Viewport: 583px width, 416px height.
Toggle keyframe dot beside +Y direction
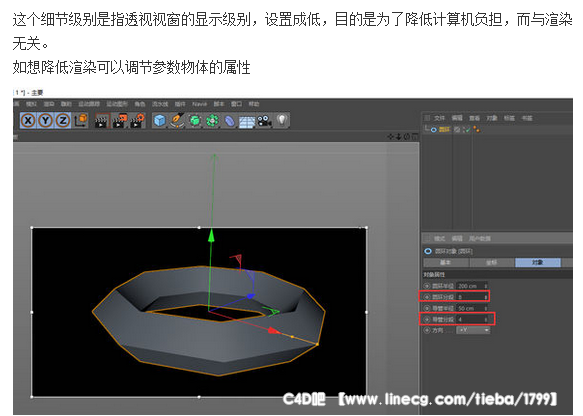(x=427, y=330)
